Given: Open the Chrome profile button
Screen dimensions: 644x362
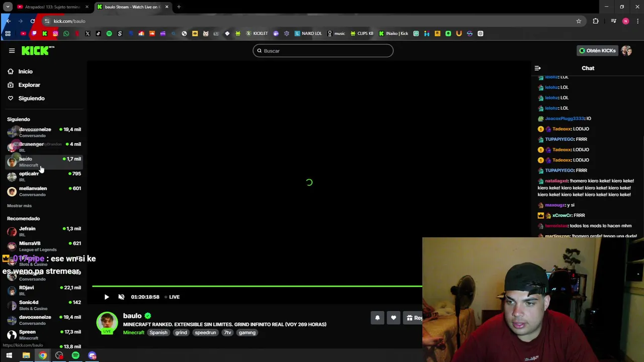Looking at the screenshot, I should pos(625,21).
